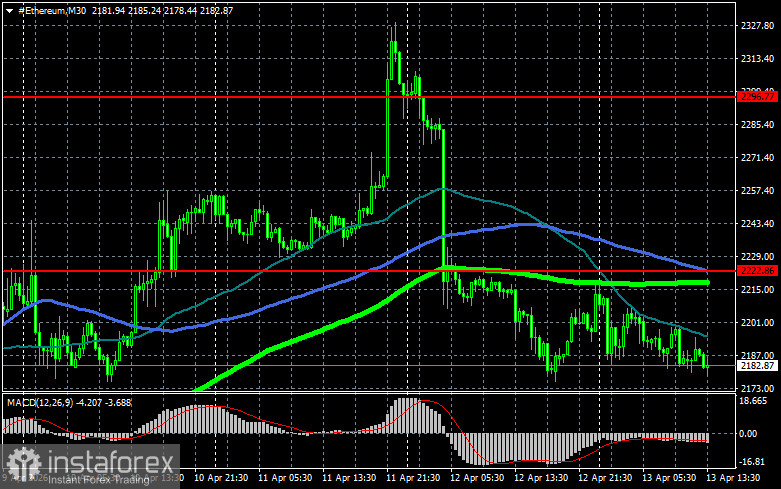781x489 pixels.
Task: Click the red 2222.86 price level label
Action: [757, 270]
